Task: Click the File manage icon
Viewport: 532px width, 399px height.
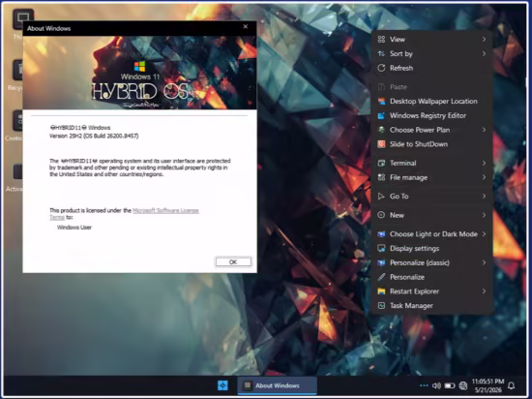Action: click(x=381, y=177)
